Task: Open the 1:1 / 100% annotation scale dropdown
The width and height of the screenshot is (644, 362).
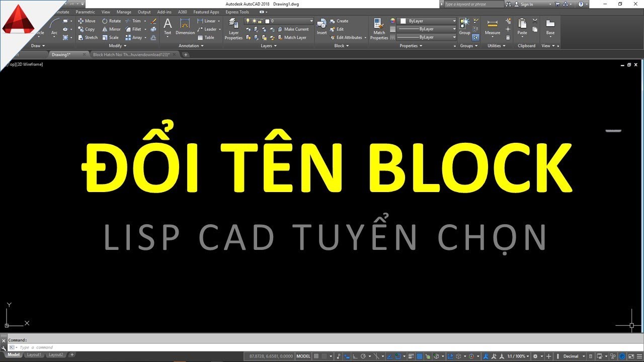Action: (518, 356)
